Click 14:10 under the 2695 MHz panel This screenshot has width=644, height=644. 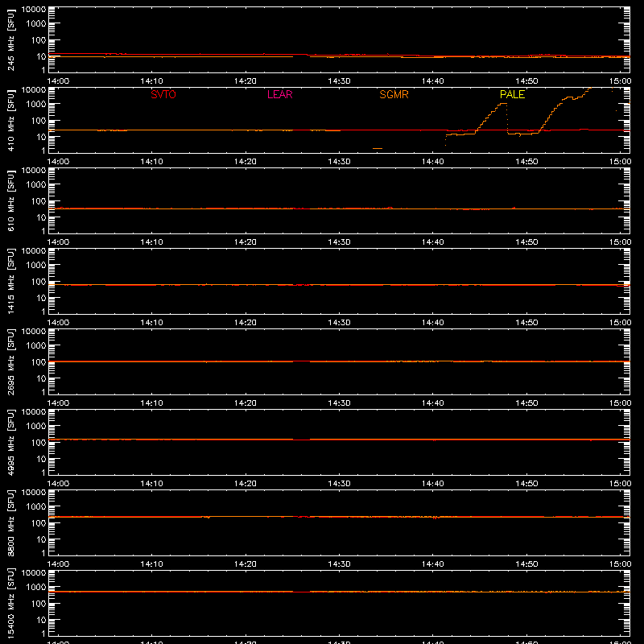click(151, 403)
